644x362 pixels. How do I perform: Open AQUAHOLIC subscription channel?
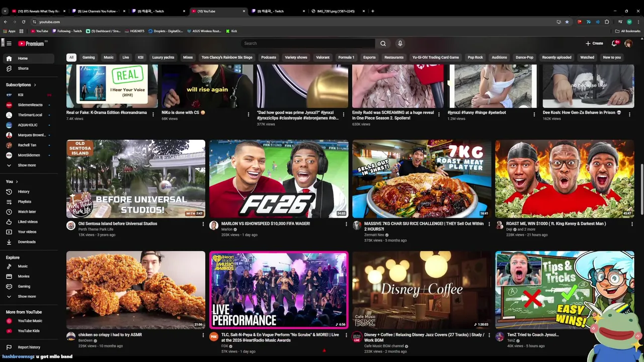pyautogui.click(x=28, y=125)
